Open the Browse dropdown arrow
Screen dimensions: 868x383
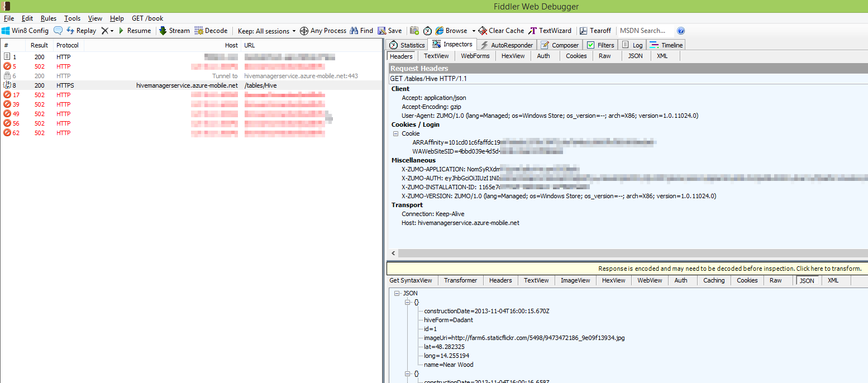point(474,31)
